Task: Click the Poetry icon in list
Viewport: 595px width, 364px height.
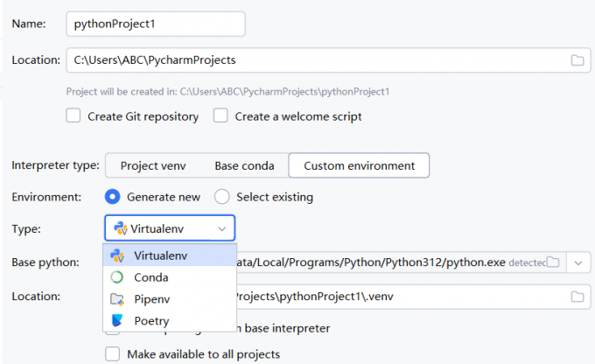Action: click(x=117, y=321)
